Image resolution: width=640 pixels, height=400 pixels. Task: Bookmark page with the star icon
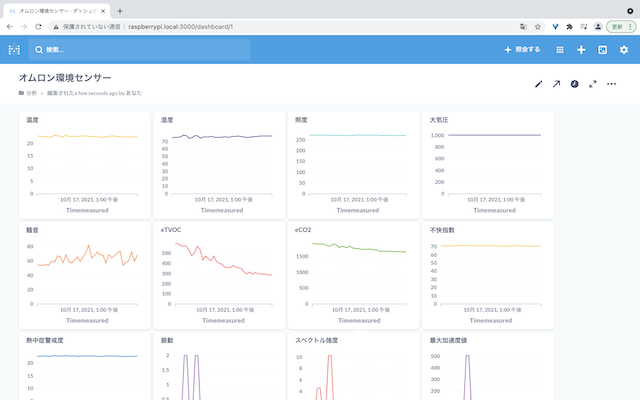[538, 27]
